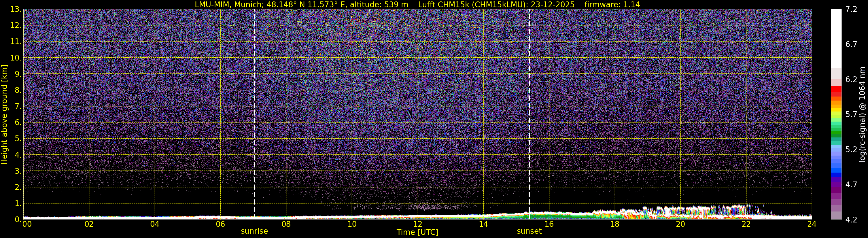Viewport: 868px width, 238px height.
Task: Click the '20' tick on the time axis
Action: [x=680, y=224]
